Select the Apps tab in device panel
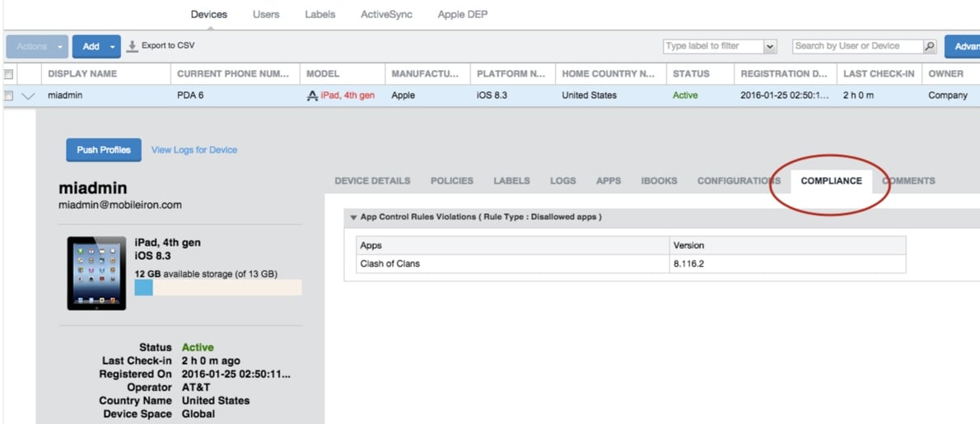980x424 pixels. tap(609, 181)
